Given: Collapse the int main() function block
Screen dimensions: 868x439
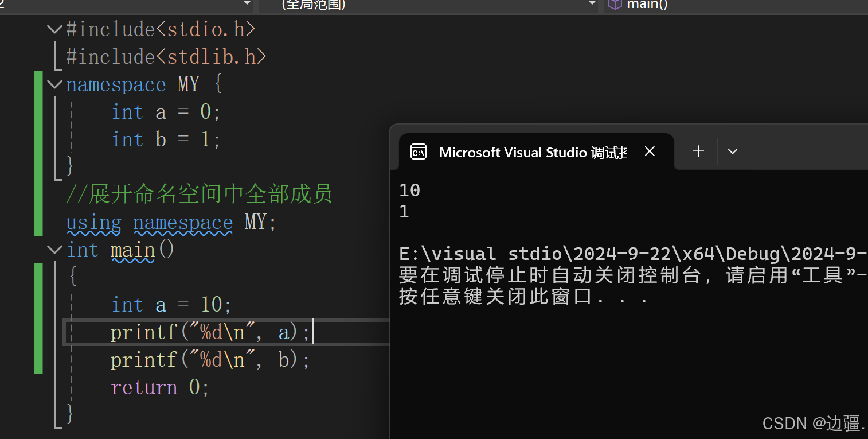Looking at the screenshot, I should tap(54, 250).
